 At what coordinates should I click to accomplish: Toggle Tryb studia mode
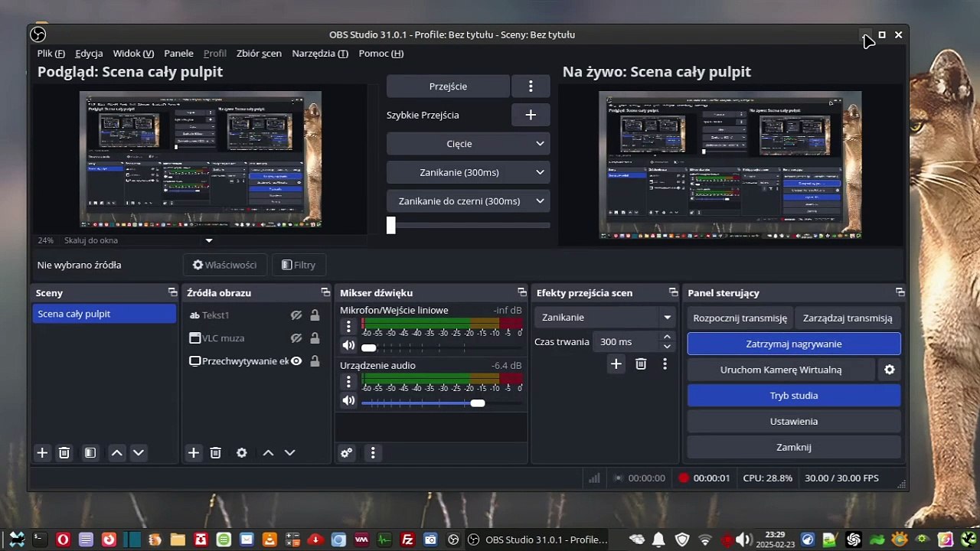(x=794, y=396)
